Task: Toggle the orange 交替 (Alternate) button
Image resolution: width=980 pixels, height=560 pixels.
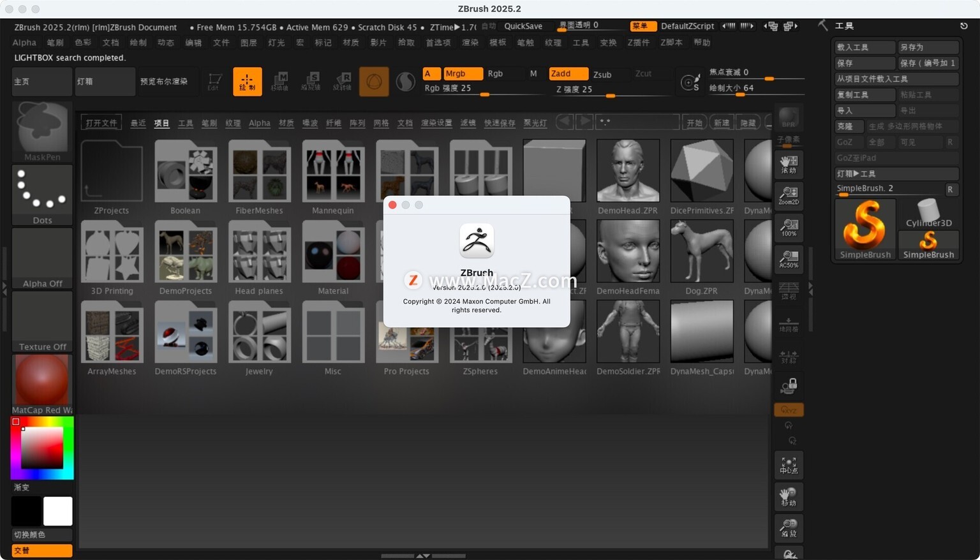Action: (42, 550)
